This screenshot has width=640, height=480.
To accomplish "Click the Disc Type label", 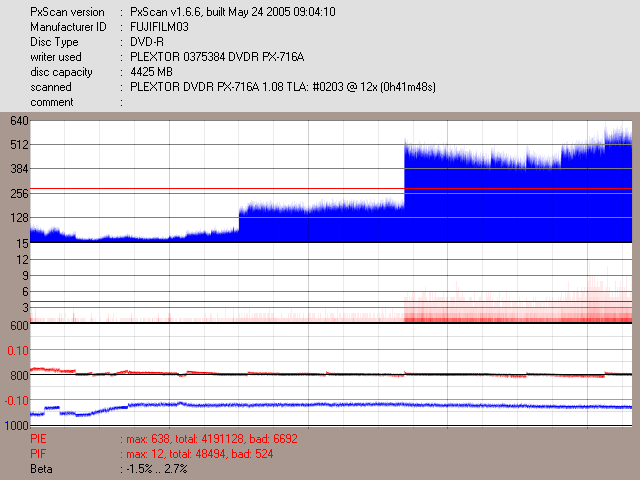I will pyautogui.click(x=54, y=42).
